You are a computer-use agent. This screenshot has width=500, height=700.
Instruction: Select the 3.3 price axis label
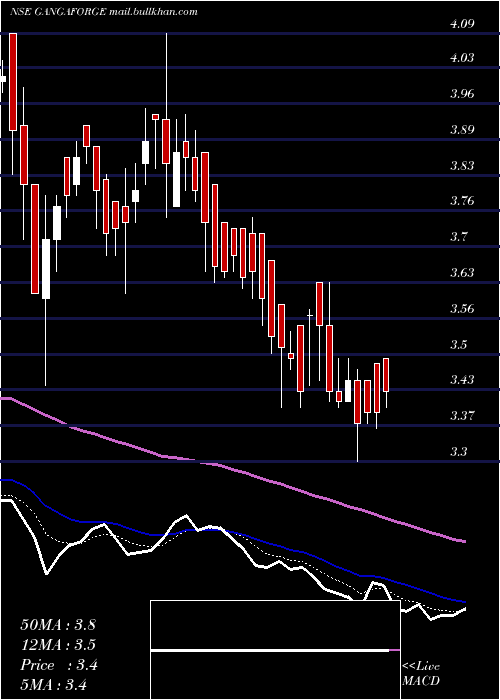click(x=458, y=452)
